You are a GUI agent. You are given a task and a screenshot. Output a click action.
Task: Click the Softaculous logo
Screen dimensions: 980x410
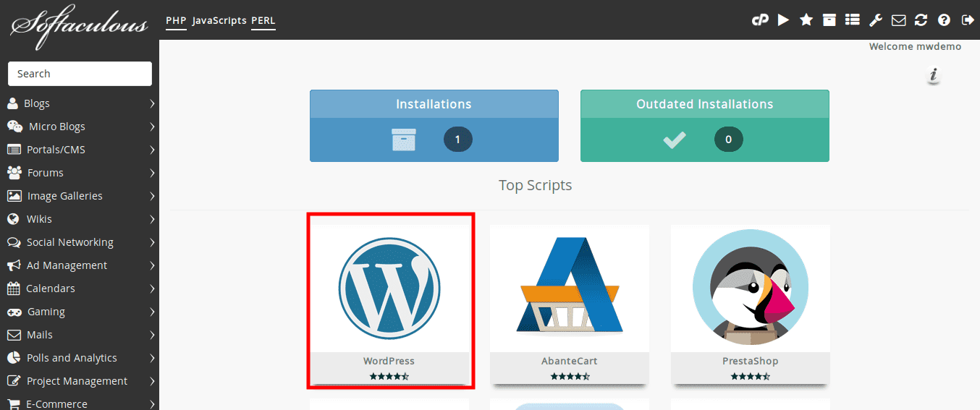point(79,26)
